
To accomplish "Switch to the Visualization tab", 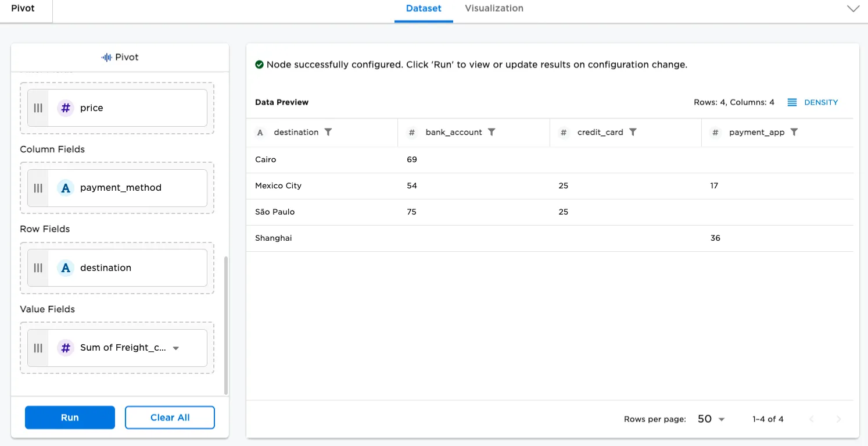I will pyautogui.click(x=494, y=9).
